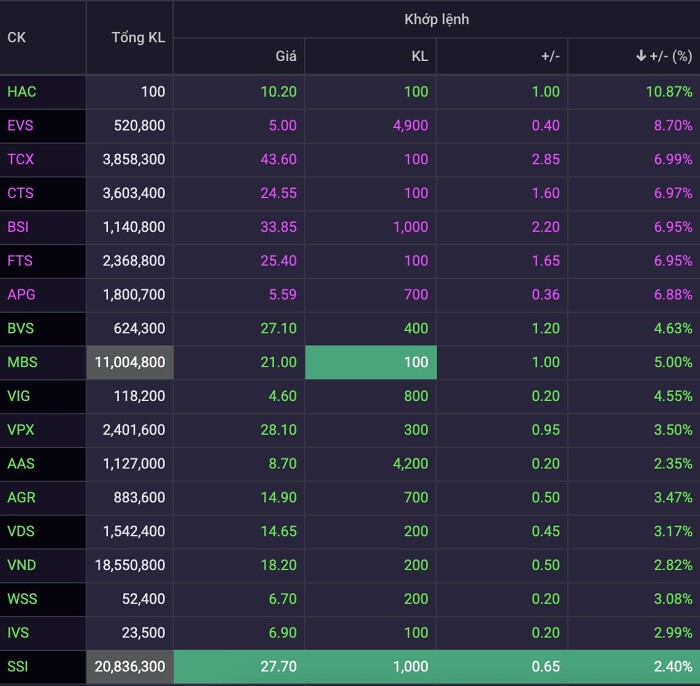
Task: Click matched volume 300 for VPX
Action: click(x=416, y=430)
